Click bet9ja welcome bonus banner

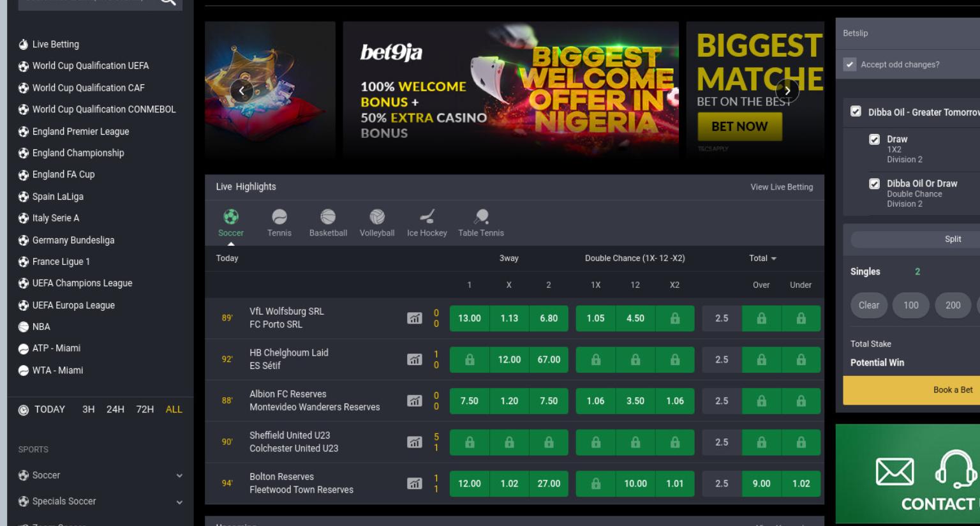tap(510, 91)
